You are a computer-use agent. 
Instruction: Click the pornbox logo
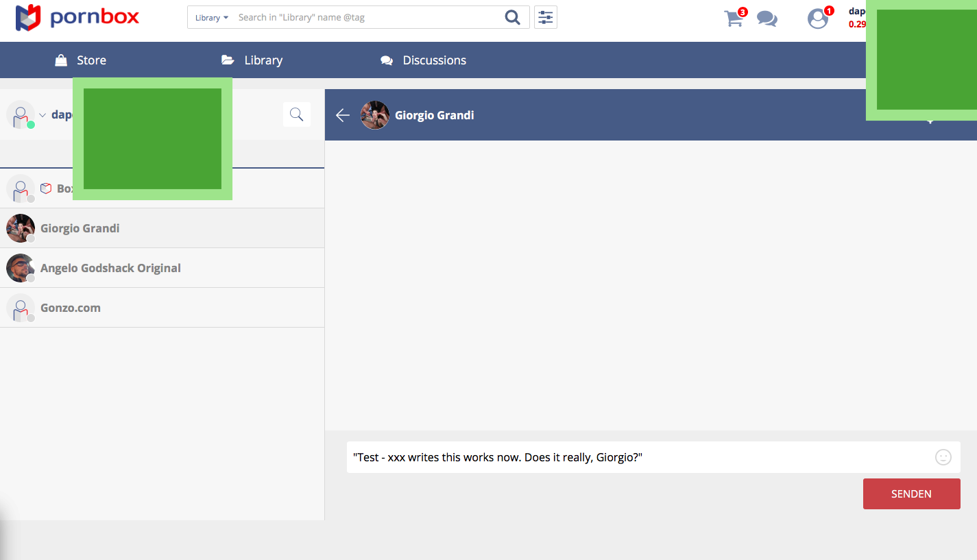77,17
